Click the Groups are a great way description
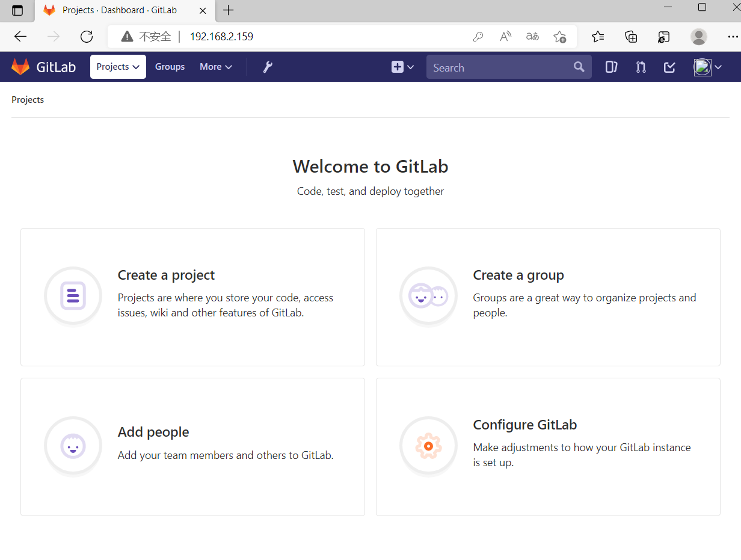 pos(585,305)
